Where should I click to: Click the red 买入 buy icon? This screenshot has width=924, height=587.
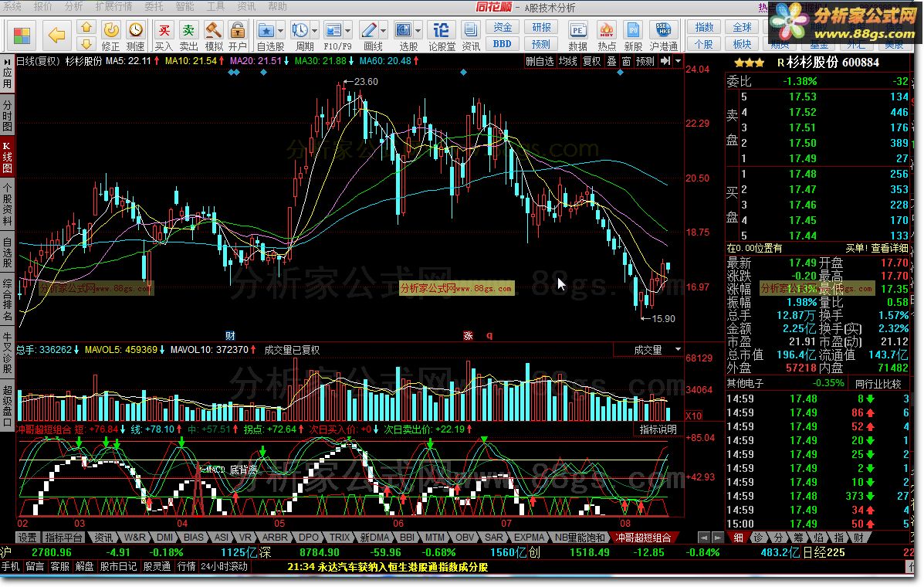pos(164,36)
